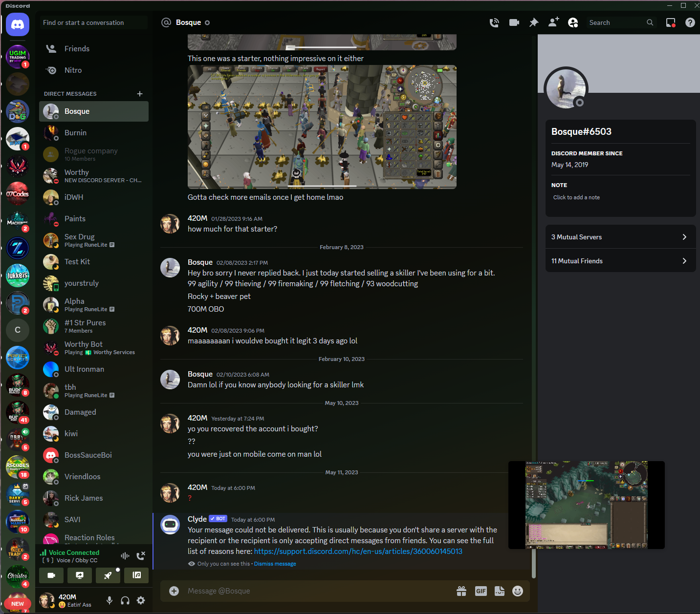The width and height of the screenshot is (700, 614).
Task: Click Find or start a conversation box
Action: [x=93, y=22]
